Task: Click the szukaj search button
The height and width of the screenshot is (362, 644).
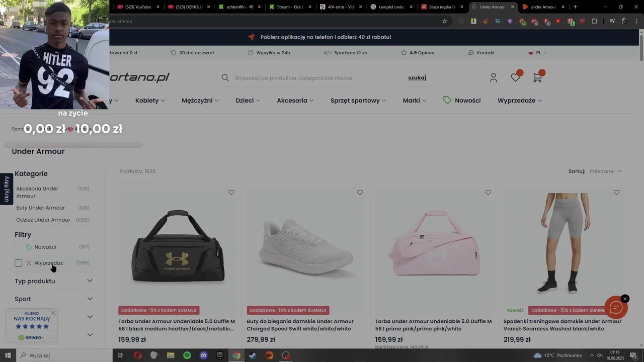Action: click(x=417, y=77)
